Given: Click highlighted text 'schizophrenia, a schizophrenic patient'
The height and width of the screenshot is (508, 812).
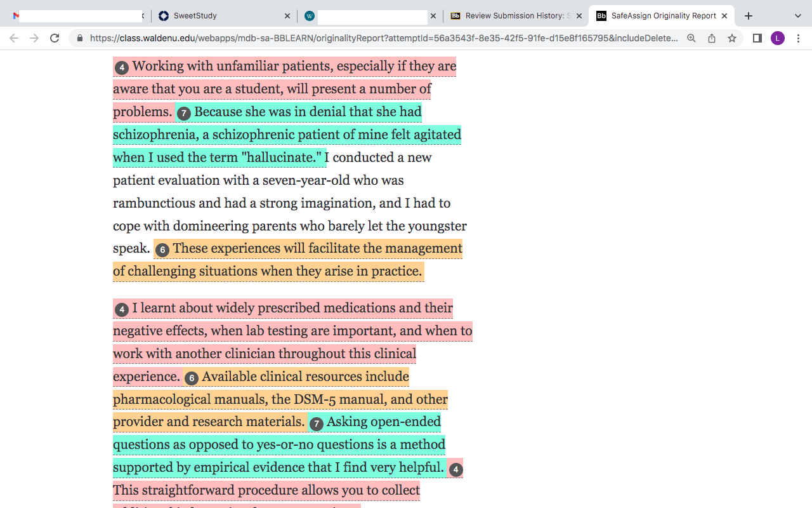Looking at the screenshot, I should pos(233,135).
